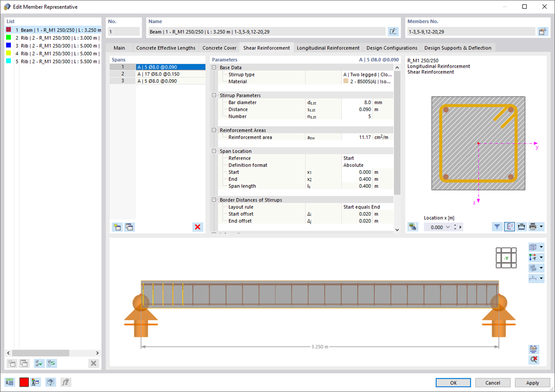555x392 pixels.
Task: Open the printer options dropdown arrow
Action: pyautogui.click(x=541, y=227)
